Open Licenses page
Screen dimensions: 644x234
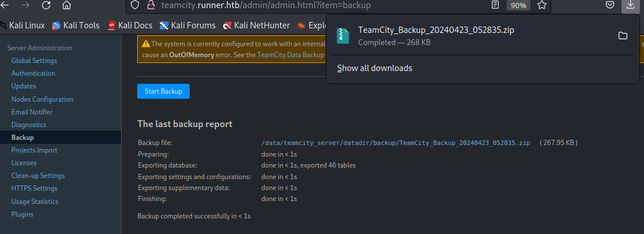pyautogui.click(x=24, y=163)
